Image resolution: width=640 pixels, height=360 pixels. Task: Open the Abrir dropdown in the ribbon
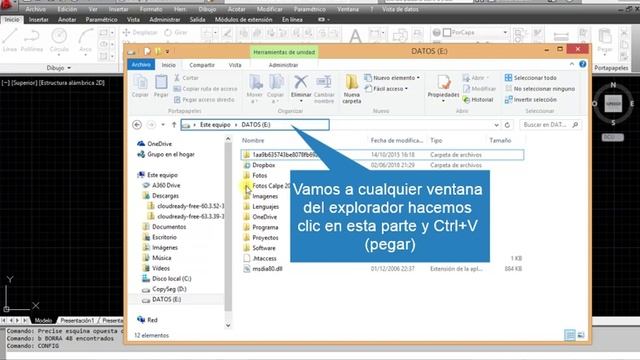476,78
